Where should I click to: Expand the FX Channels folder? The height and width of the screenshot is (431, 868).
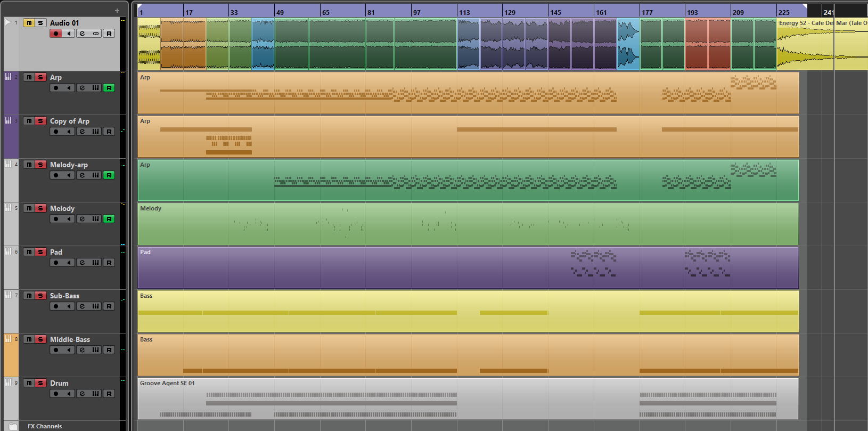coord(13,426)
